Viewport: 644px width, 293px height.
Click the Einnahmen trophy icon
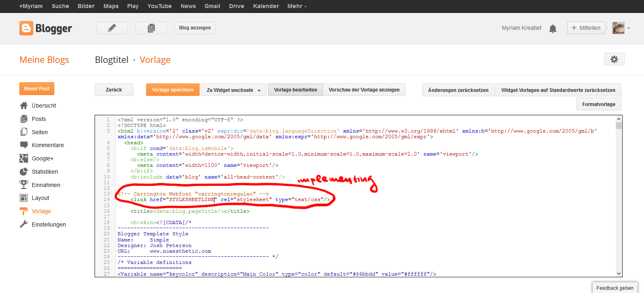(x=24, y=185)
